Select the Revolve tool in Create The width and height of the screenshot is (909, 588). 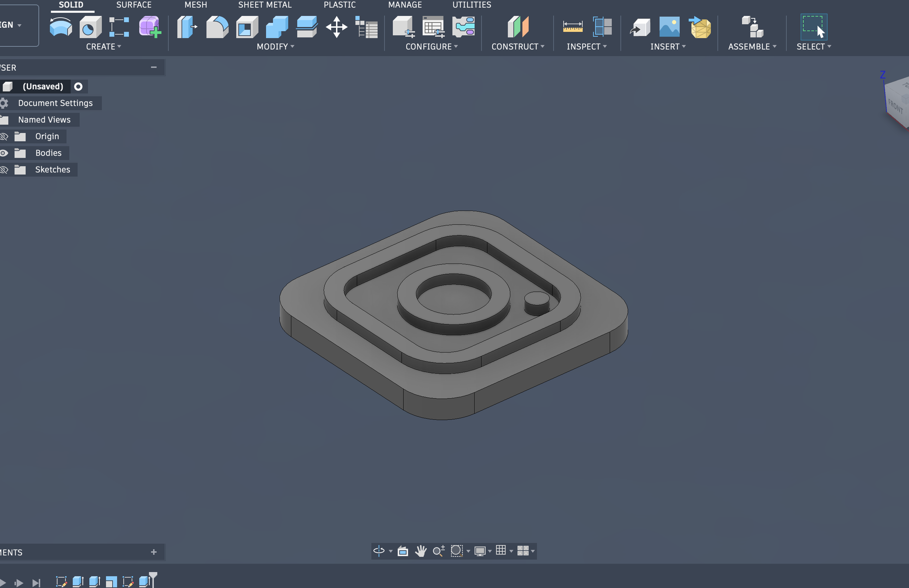[61, 27]
